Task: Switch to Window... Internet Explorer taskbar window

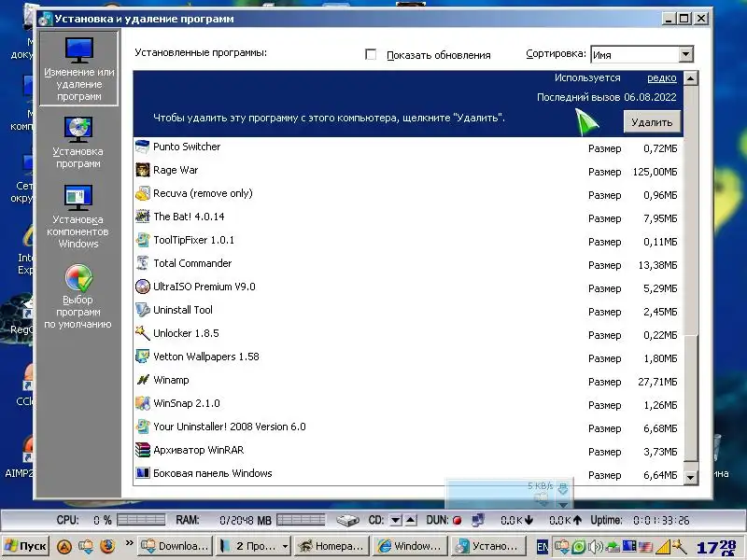Action: (410, 546)
